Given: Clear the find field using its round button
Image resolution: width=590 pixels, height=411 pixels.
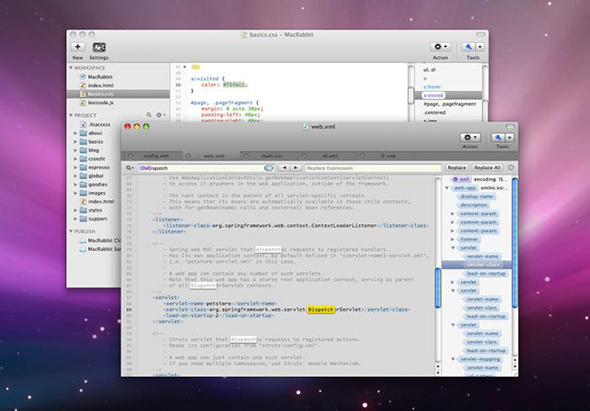Looking at the screenshot, I should click(269, 168).
